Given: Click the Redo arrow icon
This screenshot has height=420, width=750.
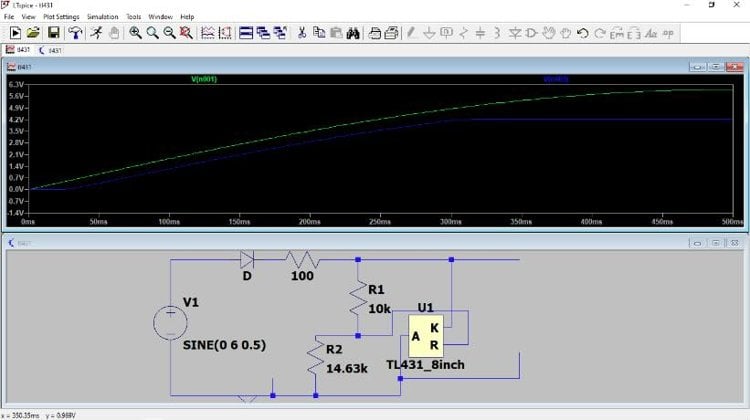Looking at the screenshot, I should pos(600,33).
